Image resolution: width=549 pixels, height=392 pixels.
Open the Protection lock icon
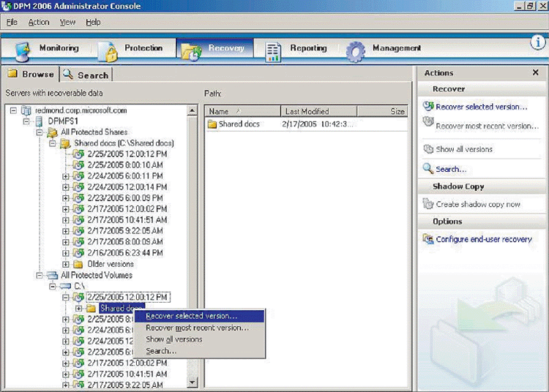(x=107, y=51)
